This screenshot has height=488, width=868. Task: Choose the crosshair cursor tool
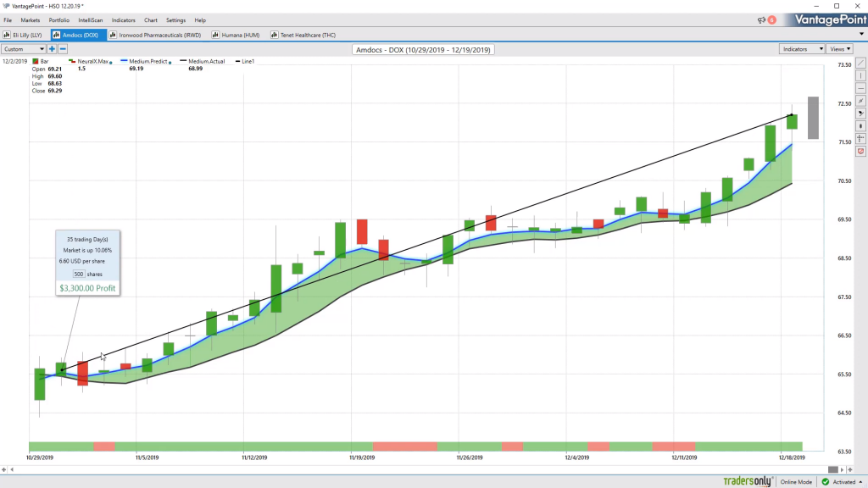(861, 139)
